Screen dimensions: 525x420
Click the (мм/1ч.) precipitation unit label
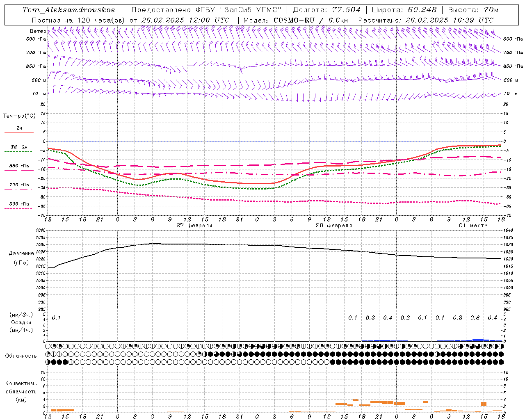pos(21,330)
